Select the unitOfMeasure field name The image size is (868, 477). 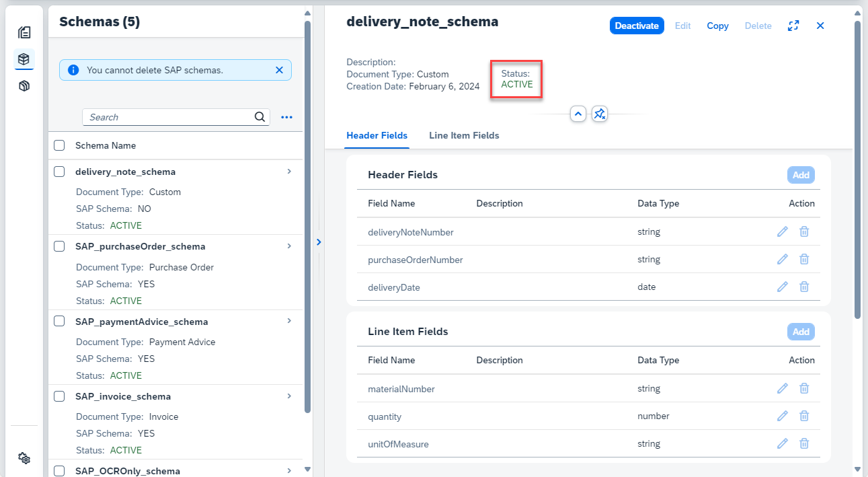point(398,444)
